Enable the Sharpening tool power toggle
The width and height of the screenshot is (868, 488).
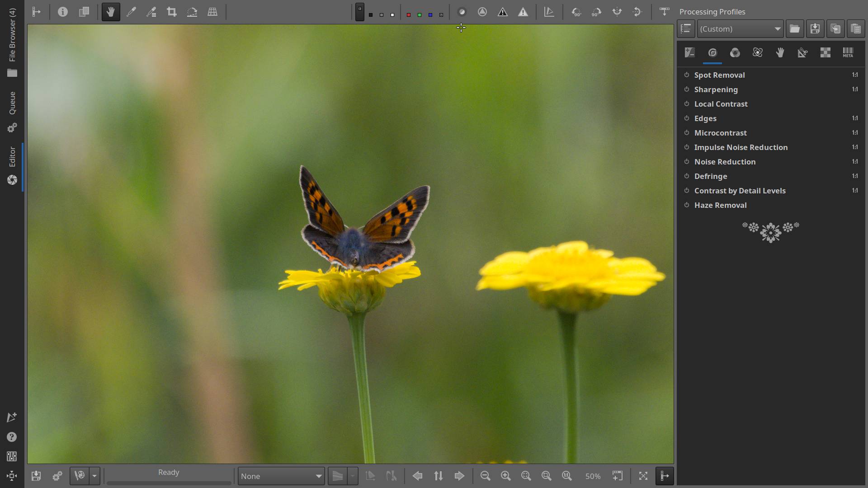pos(686,89)
